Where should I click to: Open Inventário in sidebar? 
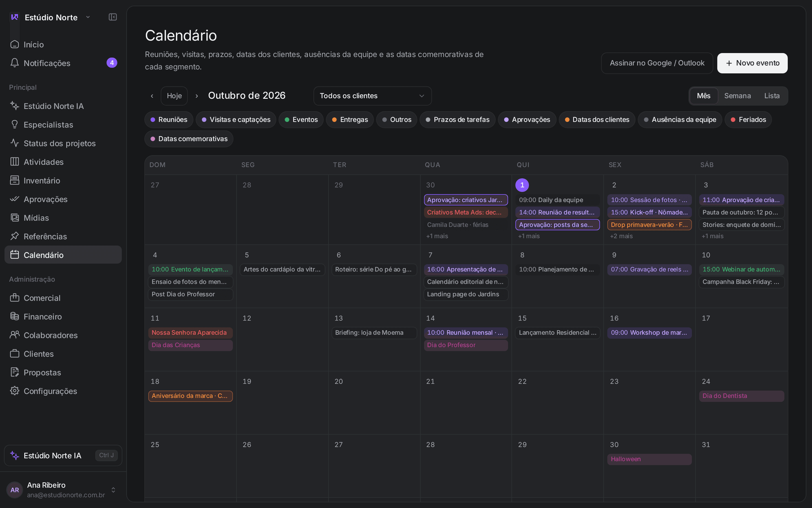[x=63, y=180]
